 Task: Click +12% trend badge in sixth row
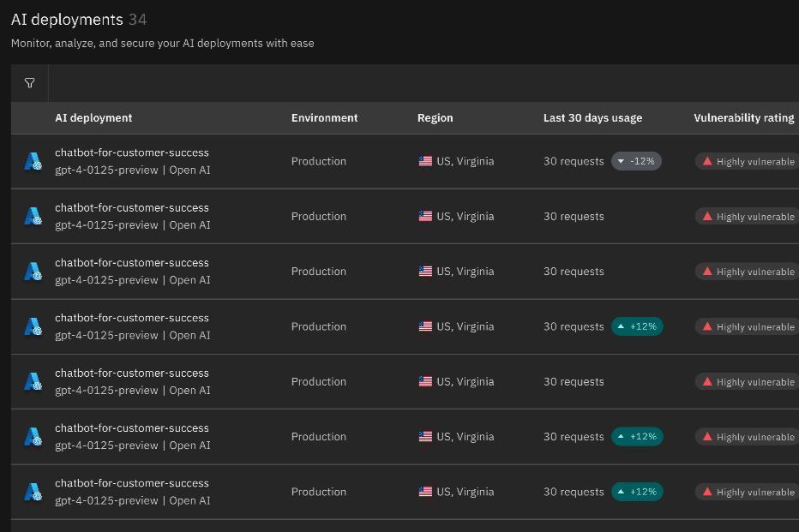tap(637, 437)
